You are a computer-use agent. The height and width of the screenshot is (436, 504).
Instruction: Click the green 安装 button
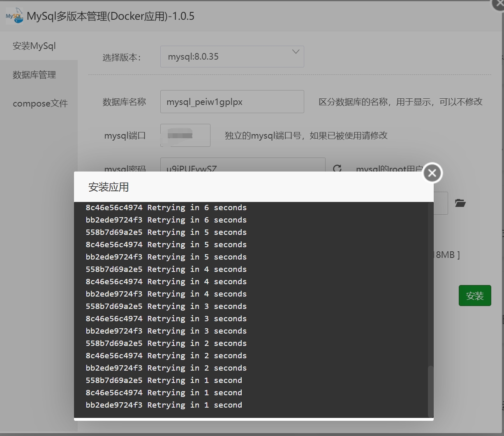tap(475, 295)
